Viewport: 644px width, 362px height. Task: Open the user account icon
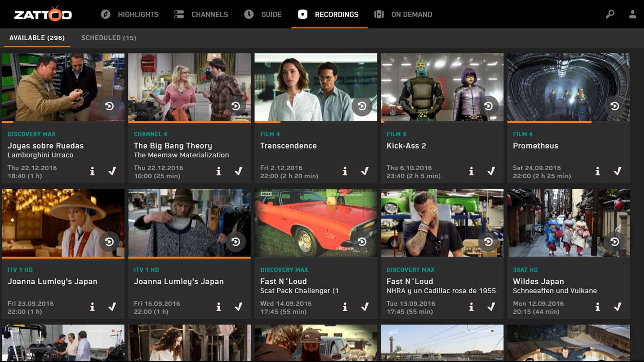point(632,14)
